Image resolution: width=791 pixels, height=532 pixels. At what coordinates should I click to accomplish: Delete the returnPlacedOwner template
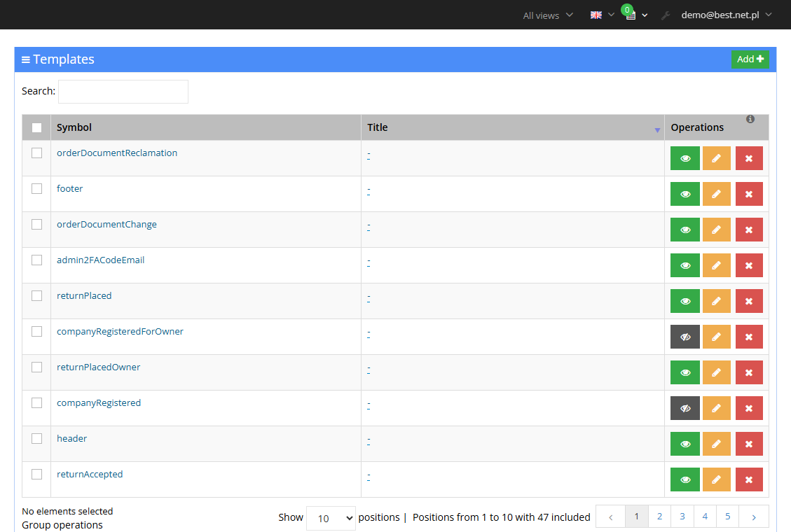(749, 373)
